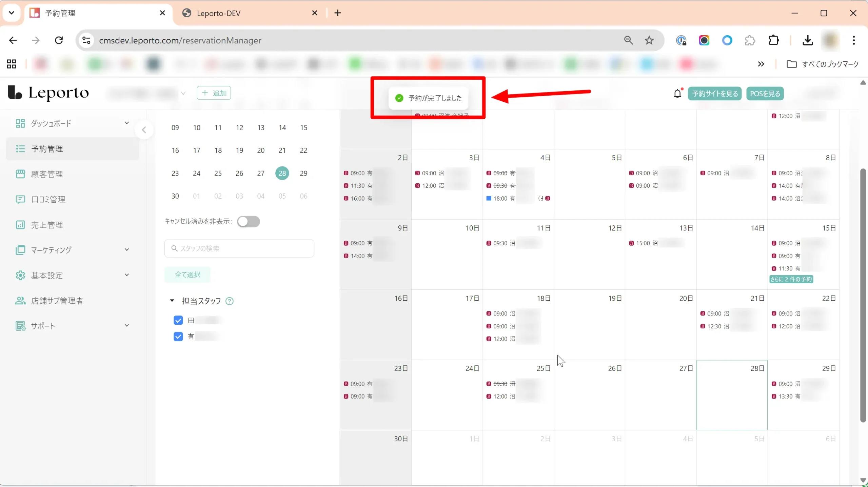Expand the ダッシュボード menu chevron
Image resolution: width=868 pixels, height=487 pixels.
[127, 123]
